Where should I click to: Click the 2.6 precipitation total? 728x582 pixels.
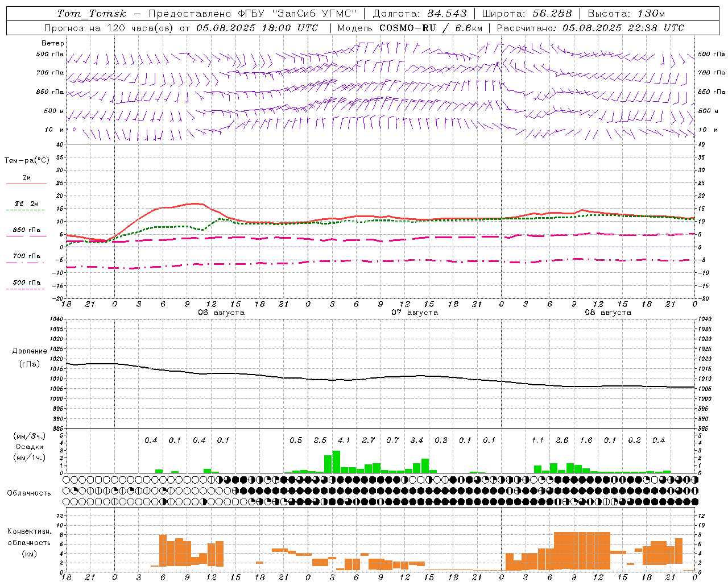562,440
